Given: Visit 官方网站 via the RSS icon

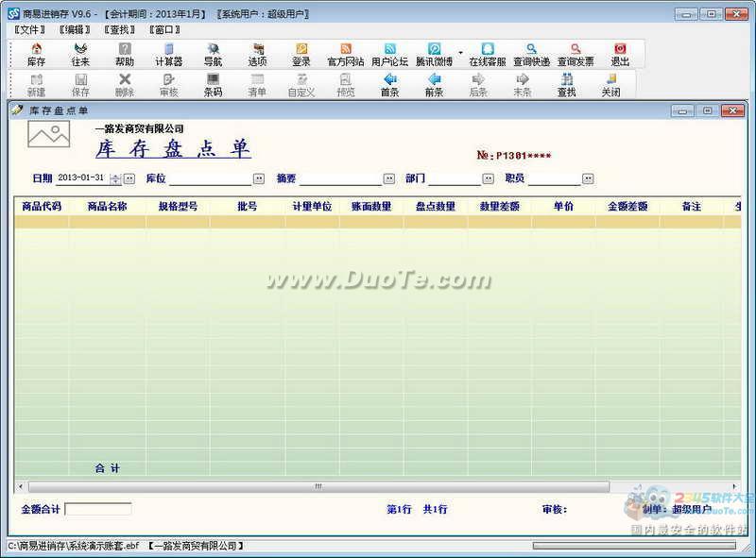Looking at the screenshot, I should coord(345,54).
